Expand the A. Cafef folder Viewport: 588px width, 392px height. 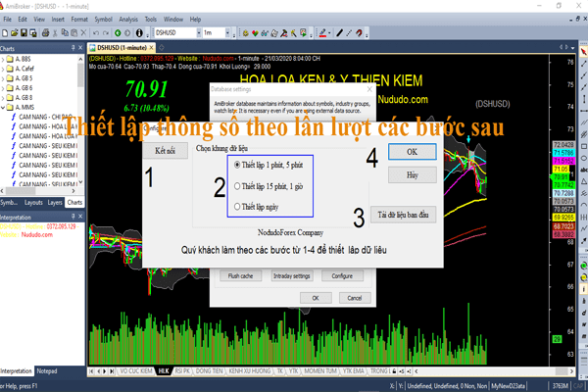pos(3,69)
